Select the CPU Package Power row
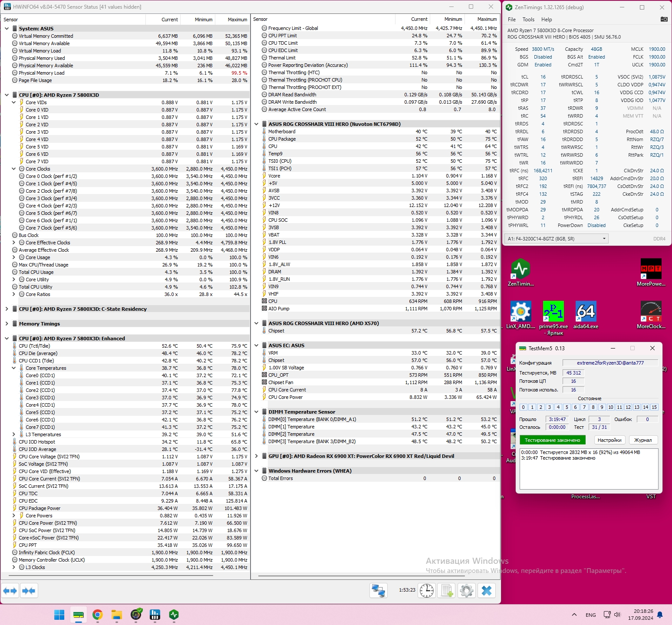Screen dimensions: 672x625 tap(126, 508)
